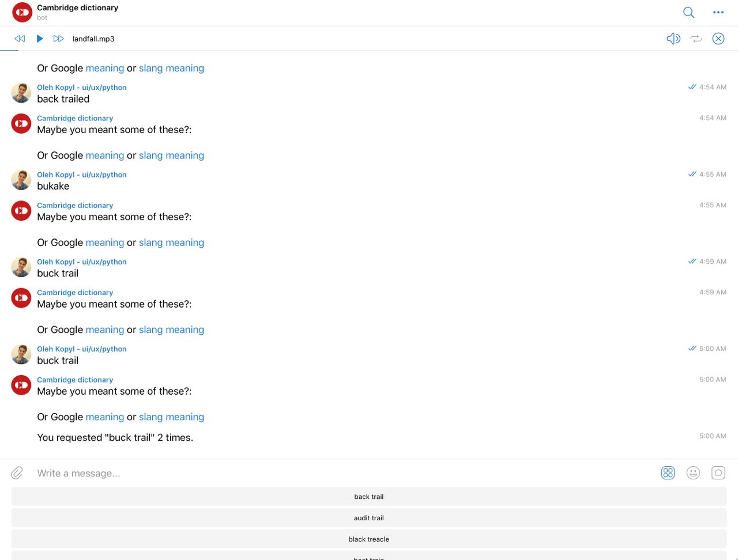Open topmost "slang meaning" link above "back trailed"
The image size is (738, 560).
[x=171, y=68]
